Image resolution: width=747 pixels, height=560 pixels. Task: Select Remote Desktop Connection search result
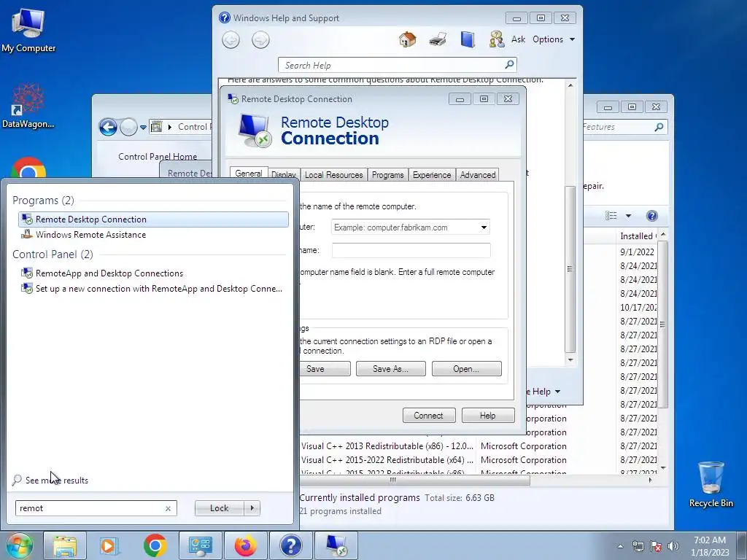click(x=153, y=219)
